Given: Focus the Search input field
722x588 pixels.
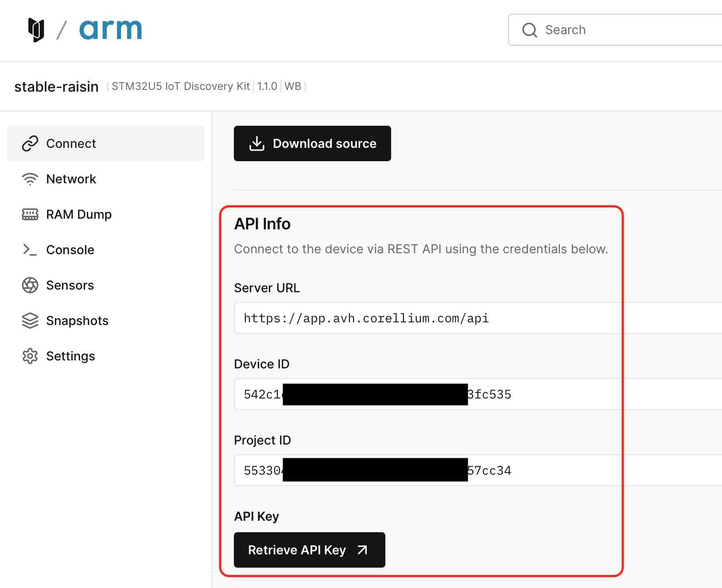Looking at the screenshot, I should pyautogui.click(x=616, y=30).
